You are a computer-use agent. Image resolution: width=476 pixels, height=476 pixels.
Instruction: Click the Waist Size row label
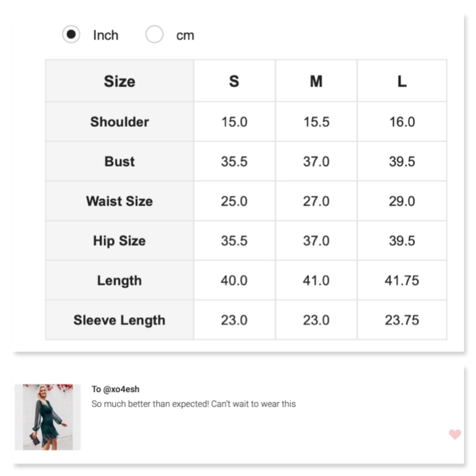coord(119,201)
